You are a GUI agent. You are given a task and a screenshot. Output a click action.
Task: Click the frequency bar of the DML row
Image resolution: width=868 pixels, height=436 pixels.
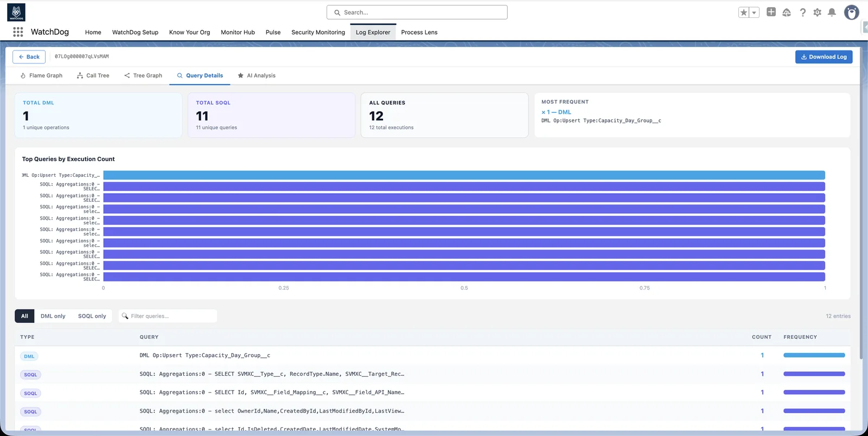[814, 355]
